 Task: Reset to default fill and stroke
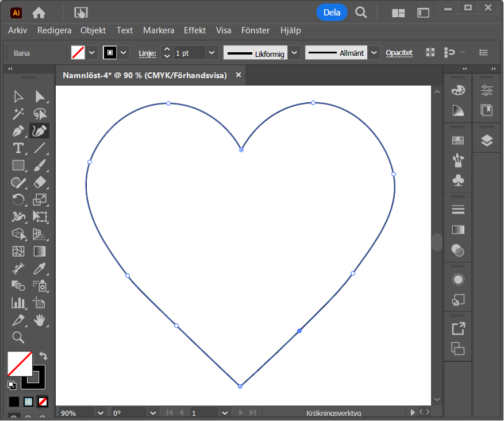[12, 385]
